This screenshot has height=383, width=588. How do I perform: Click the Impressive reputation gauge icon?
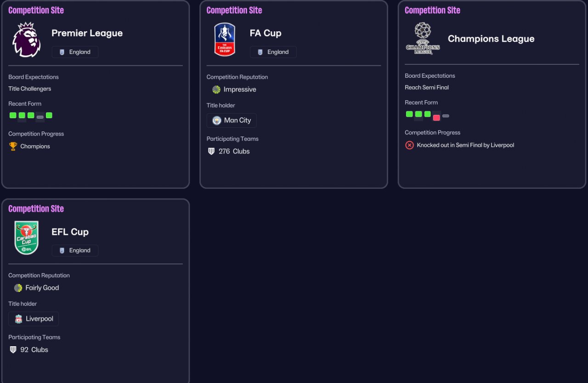coord(216,89)
